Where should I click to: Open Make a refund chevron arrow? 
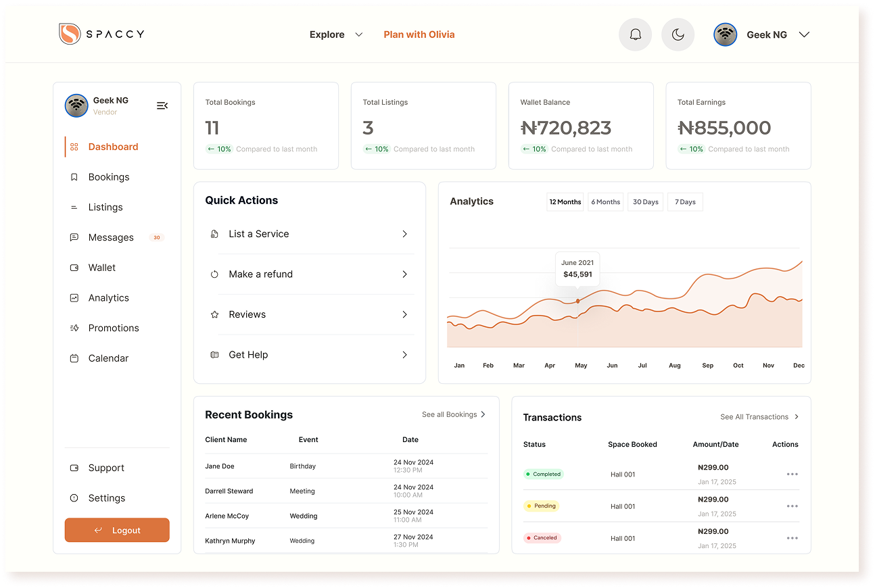pos(405,274)
